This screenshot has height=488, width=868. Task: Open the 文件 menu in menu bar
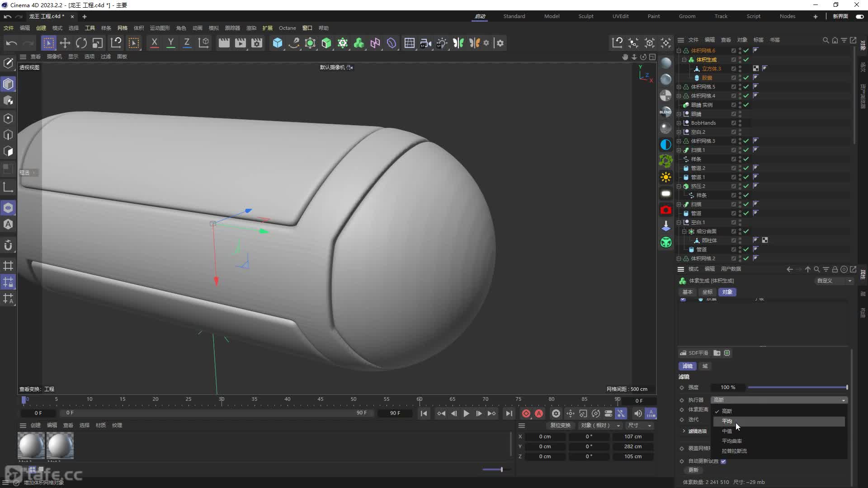coord(9,28)
